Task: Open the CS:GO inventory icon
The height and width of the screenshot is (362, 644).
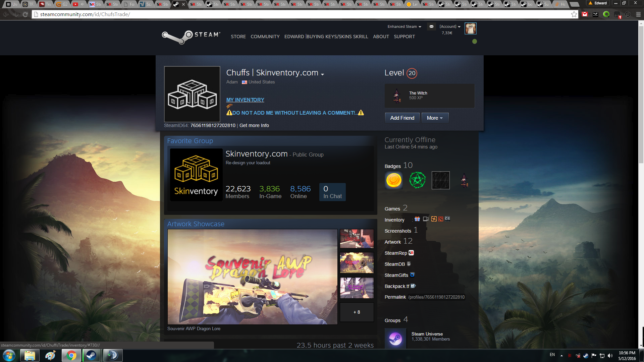Action: coord(447,219)
